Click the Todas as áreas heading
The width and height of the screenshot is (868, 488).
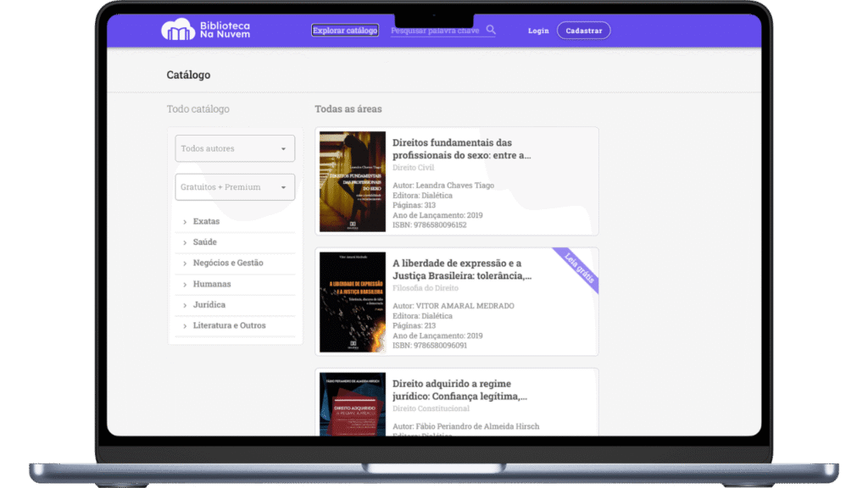pyautogui.click(x=348, y=109)
